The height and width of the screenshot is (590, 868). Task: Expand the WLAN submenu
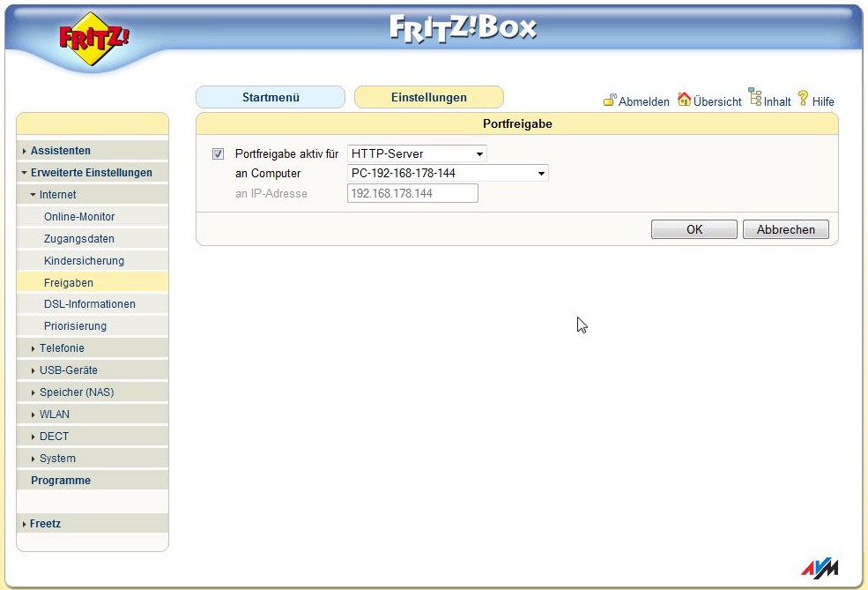(x=93, y=414)
